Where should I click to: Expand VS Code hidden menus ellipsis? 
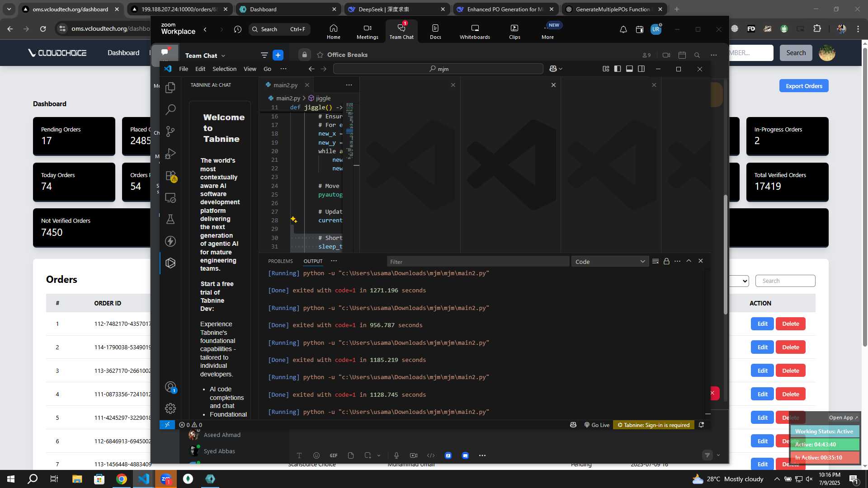(x=283, y=69)
